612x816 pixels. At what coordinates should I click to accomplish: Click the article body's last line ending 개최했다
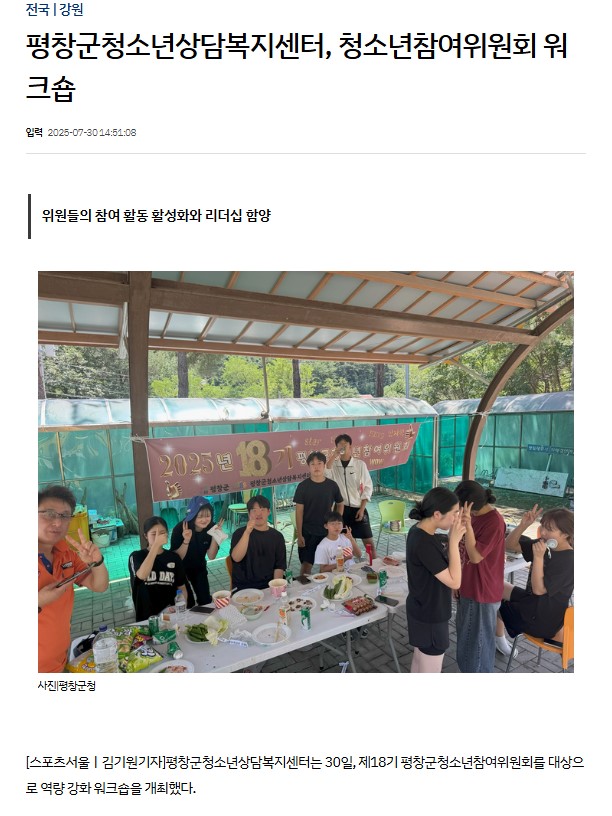point(111,788)
